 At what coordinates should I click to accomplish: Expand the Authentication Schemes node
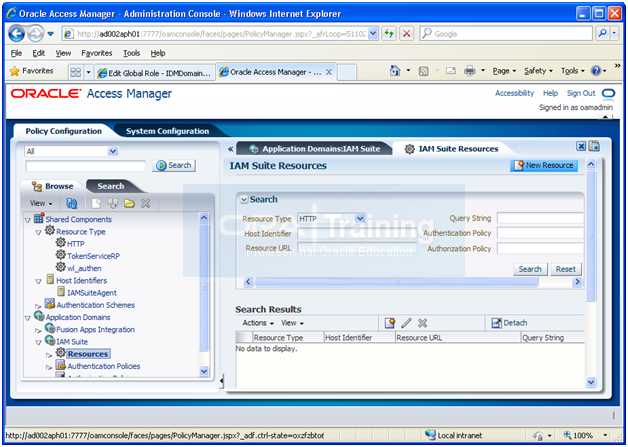pyautogui.click(x=38, y=306)
